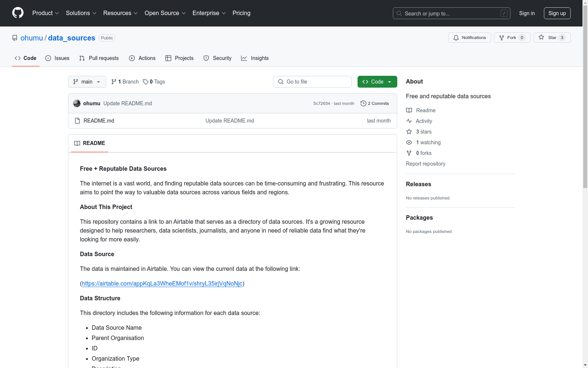The height and width of the screenshot is (368, 588).
Task: Click the repository book icon beside ohumu
Action: [15, 38]
